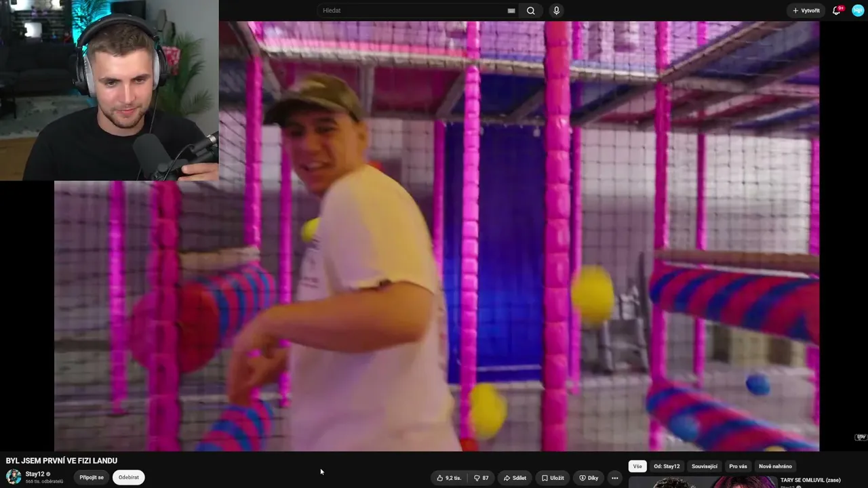
Task: Select the Od: Stay12 filter chip
Action: tap(667, 466)
